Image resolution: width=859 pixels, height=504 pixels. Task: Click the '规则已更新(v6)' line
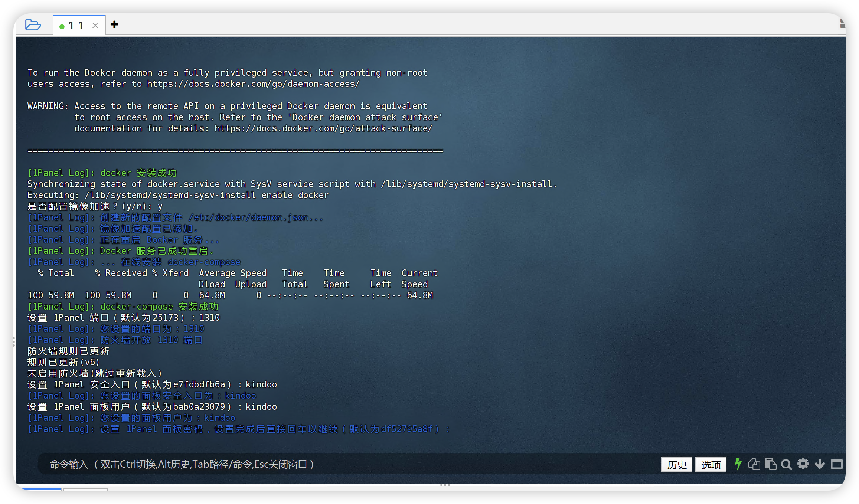pyautogui.click(x=63, y=362)
